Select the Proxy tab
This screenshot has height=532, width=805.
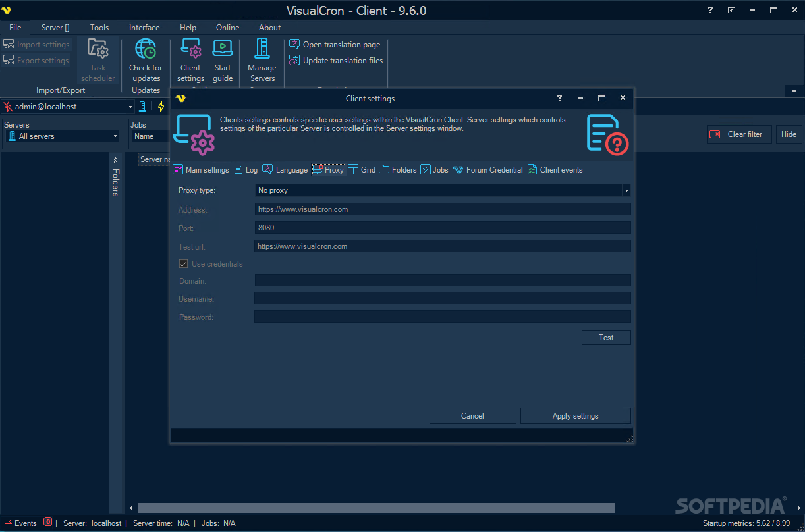pyautogui.click(x=328, y=170)
